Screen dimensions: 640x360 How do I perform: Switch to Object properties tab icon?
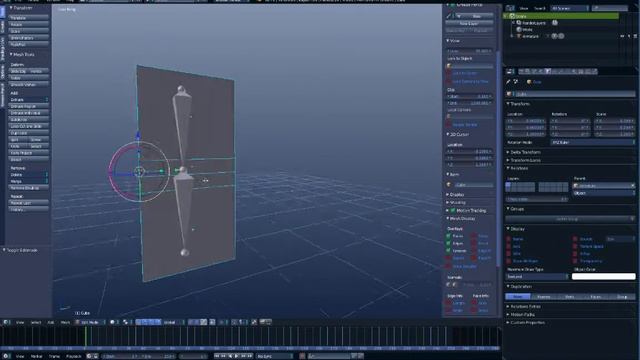pyautogui.click(x=548, y=71)
